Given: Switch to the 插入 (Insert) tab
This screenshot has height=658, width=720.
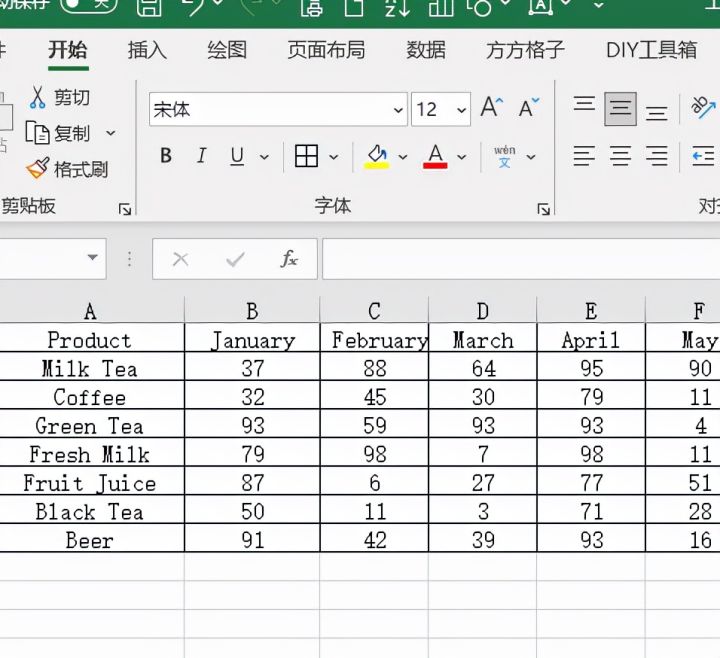Looking at the screenshot, I should click(x=147, y=50).
